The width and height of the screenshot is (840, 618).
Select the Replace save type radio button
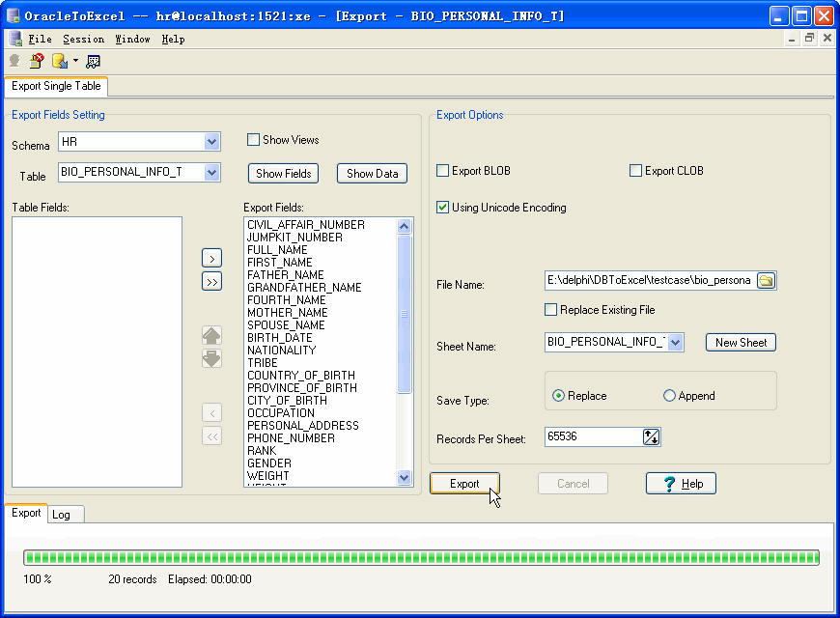(x=558, y=396)
